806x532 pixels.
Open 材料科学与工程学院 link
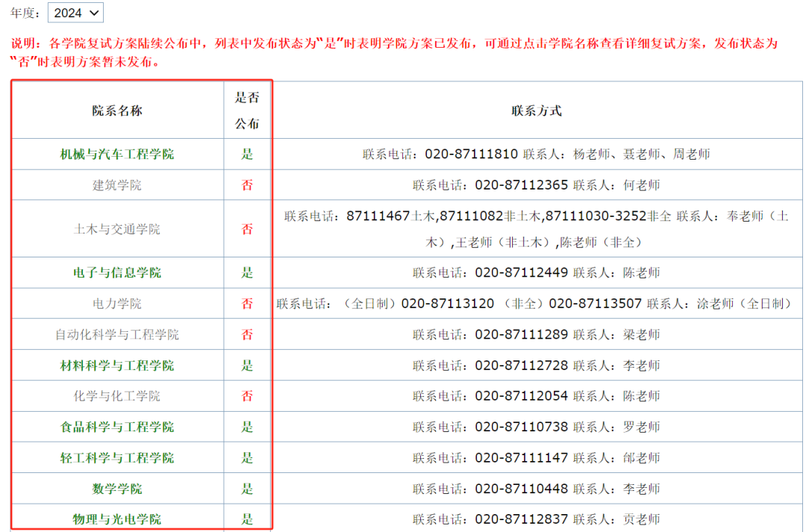[x=117, y=366]
